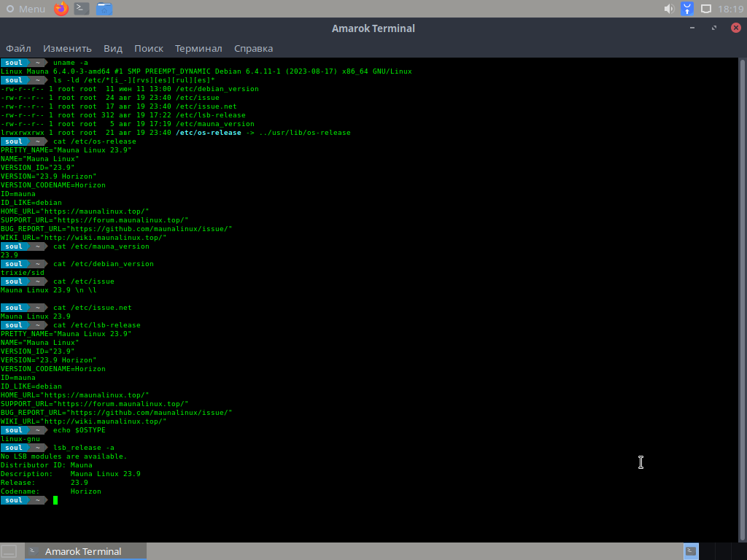Click the 'cat /etc/debian_version' command
Screen dimensions: 747x560
click(104, 264)
